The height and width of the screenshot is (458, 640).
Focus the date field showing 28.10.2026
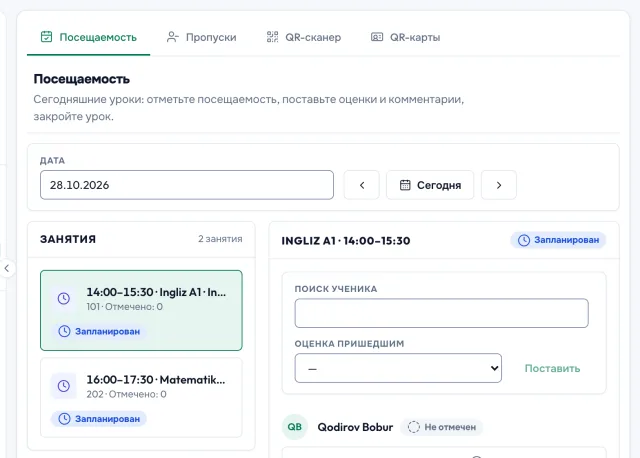pyautogui.click(x=187, y=185)
